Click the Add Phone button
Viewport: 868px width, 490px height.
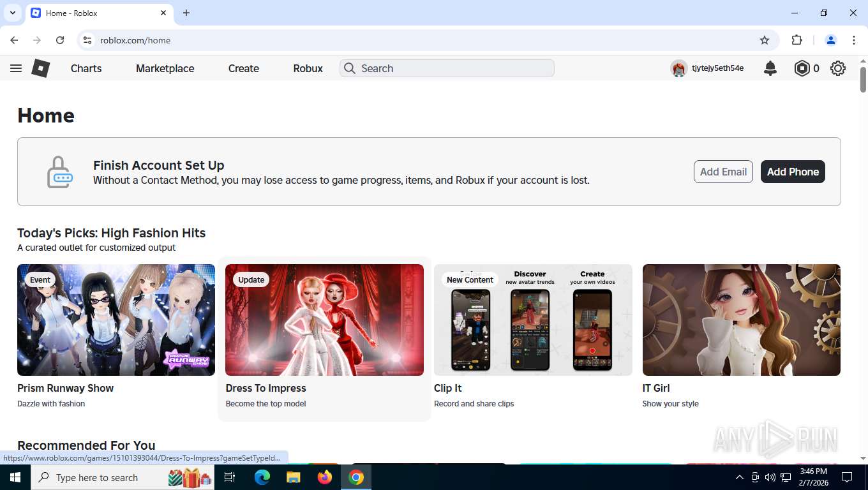(793, 172)
